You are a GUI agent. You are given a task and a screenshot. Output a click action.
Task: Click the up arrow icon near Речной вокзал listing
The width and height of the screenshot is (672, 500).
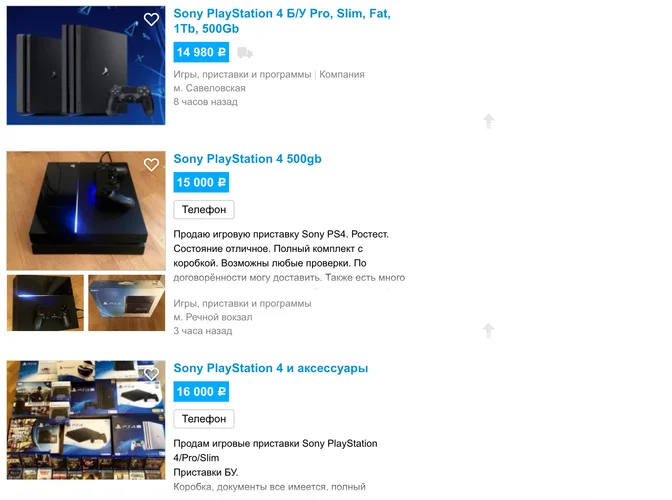pyautogui.click(x=489, y=330)
